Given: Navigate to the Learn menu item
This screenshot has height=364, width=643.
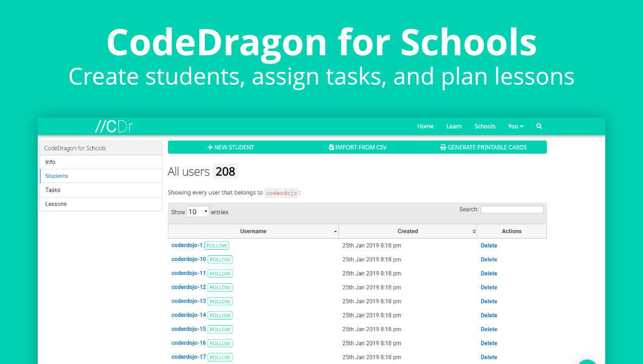Looking at the screenshot, I should [x=454, y=126].
